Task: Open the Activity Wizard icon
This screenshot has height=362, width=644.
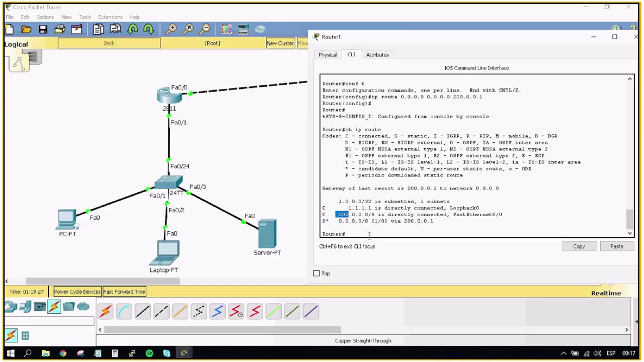Action: point(76,30)
